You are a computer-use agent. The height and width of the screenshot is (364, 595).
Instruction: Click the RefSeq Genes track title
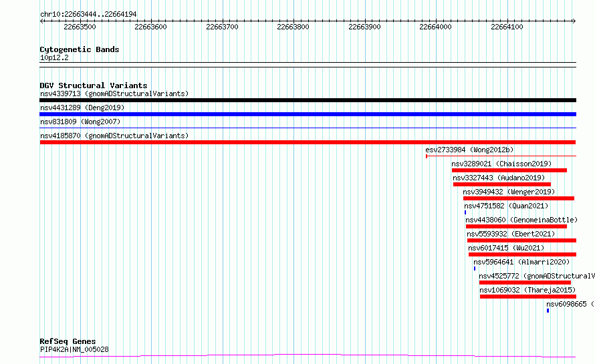[68, 341]
